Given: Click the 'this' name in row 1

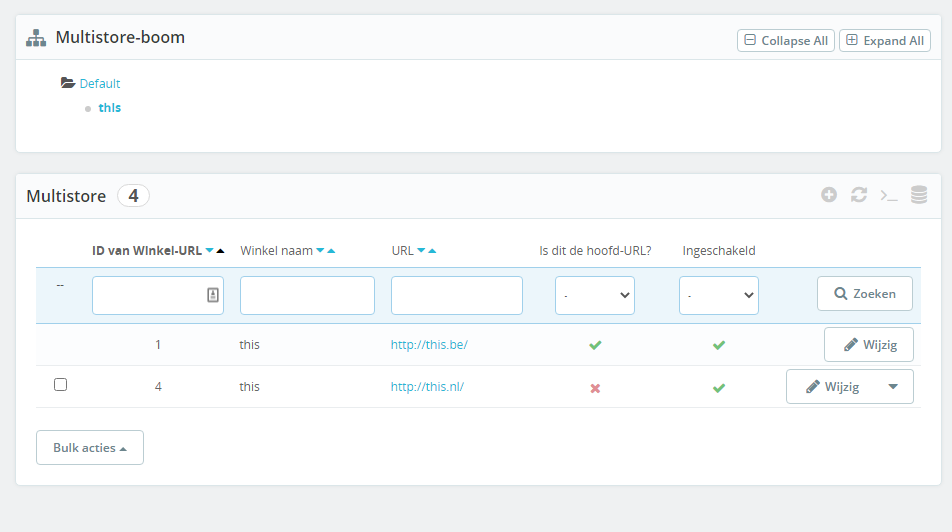Looking at the screenshot, I should pyautogui.click(x=249, y=345).
